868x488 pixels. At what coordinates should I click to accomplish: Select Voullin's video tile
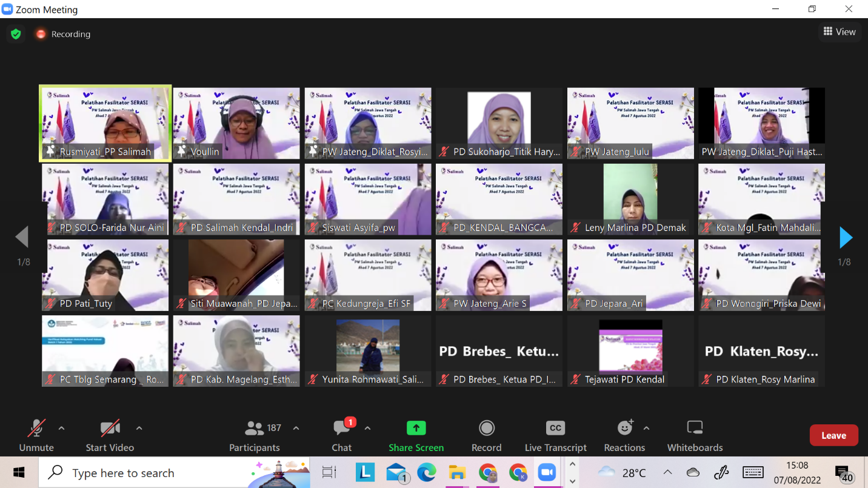(x=236, y=123)
